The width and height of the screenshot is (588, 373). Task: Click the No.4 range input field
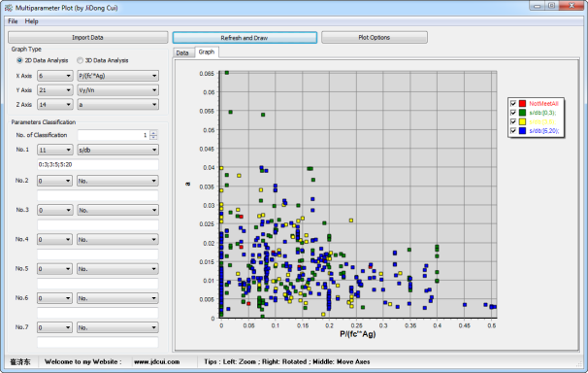point(97,254)
